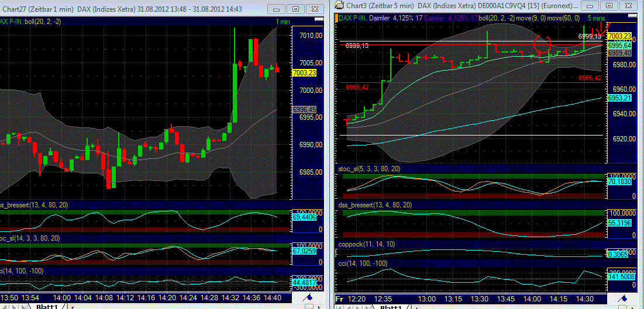The image size is (644, 309).
Task: Click the 55,3196 dss_bressert value in Chart3
Action: click(x=619, y=223)
